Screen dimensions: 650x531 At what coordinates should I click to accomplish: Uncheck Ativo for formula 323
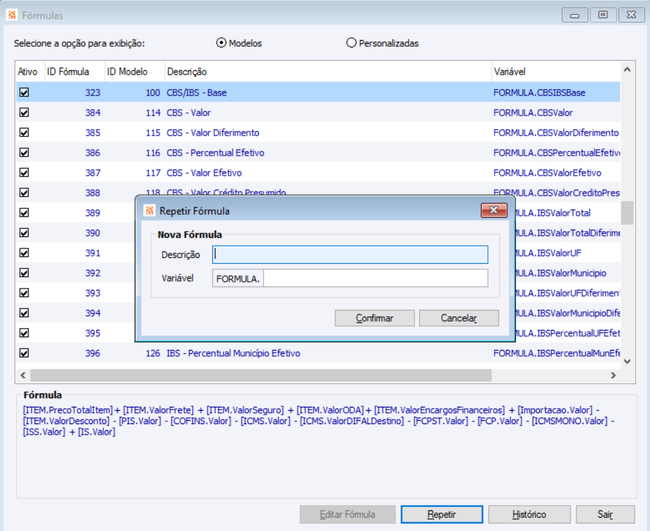point(24,92)
